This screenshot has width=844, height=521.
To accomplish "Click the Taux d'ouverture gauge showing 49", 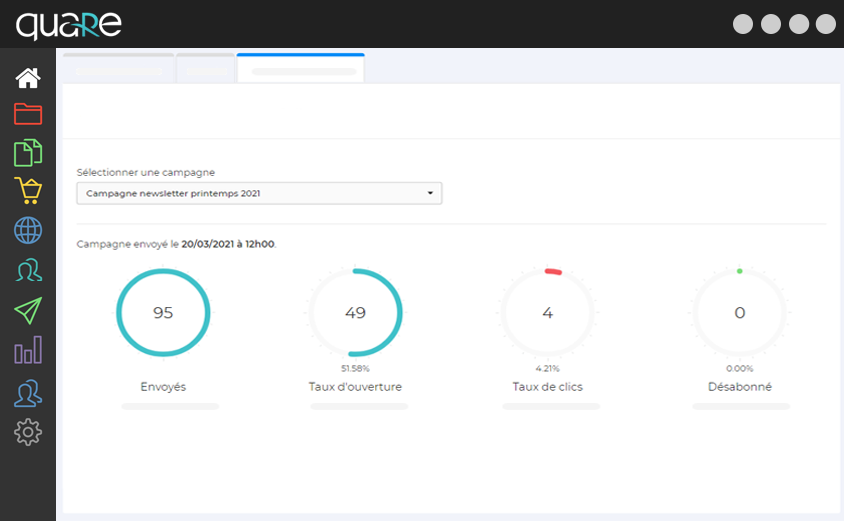I will coord(355,312).
